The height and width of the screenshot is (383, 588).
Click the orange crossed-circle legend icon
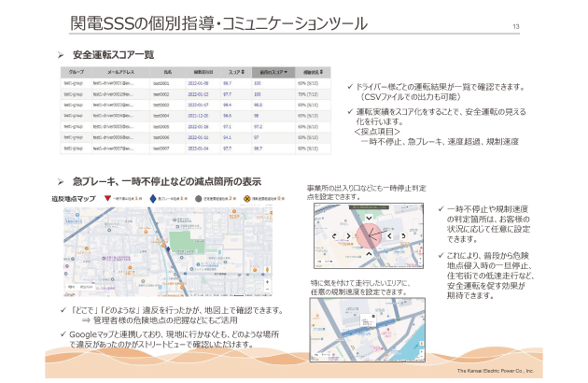[x=246, y=199]
